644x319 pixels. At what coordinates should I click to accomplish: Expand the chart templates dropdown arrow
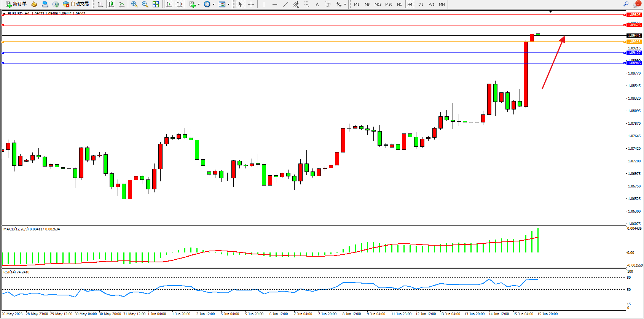228,5
